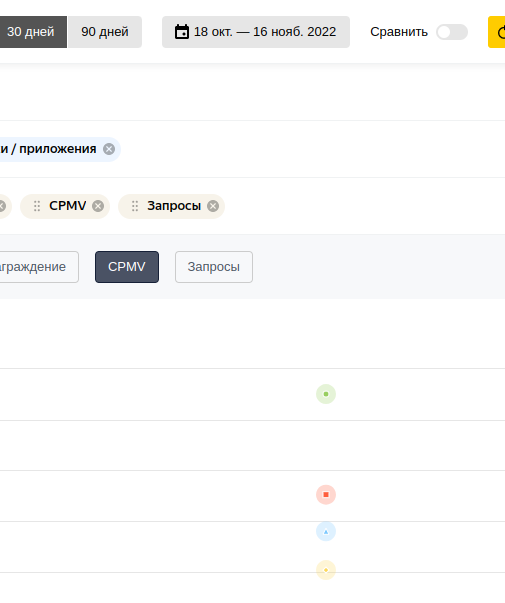Remove the Запросы metric chip
Image resolution: width=505 pixels, height=603 pixels.
[213, 206]
